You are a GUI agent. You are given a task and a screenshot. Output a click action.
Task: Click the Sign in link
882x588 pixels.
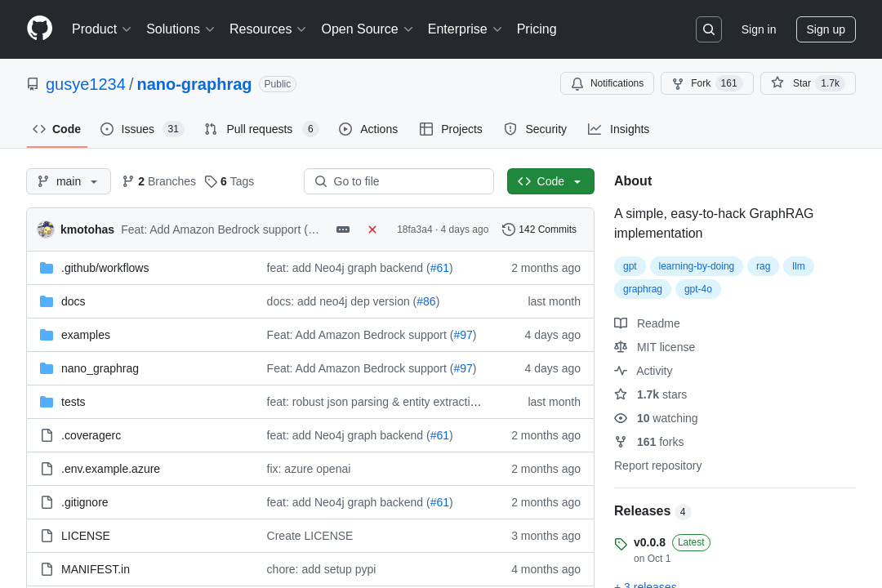click(x=758, y=29)
